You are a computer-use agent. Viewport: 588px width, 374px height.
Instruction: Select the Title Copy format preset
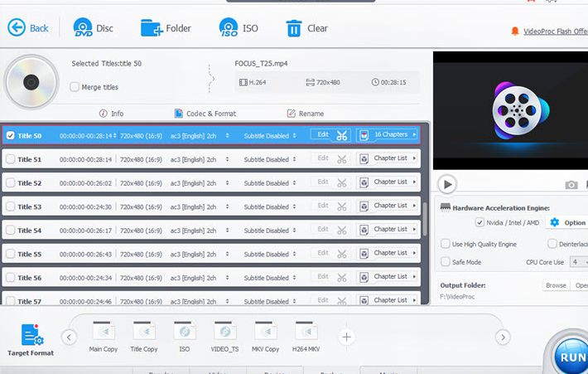[144, 337]
